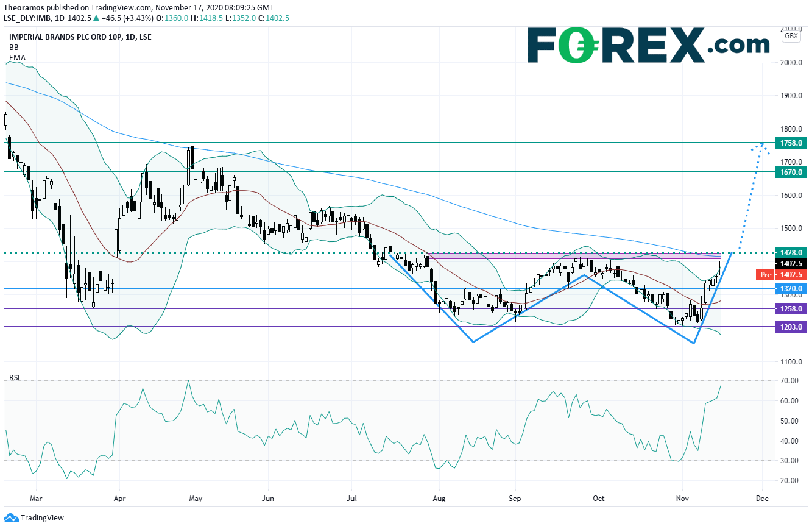Click the 1258.0 purple support label
Screen dimensions: 812x529
[x=794, y=309]
